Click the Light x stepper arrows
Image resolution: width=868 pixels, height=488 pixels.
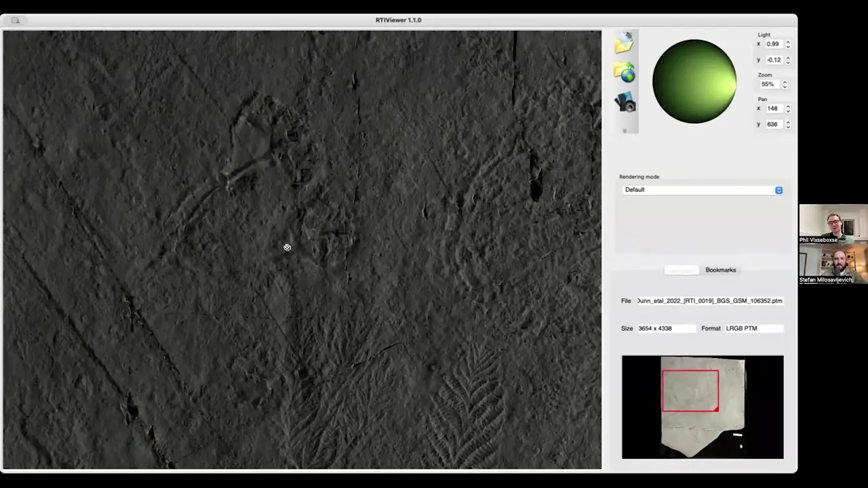788,44
